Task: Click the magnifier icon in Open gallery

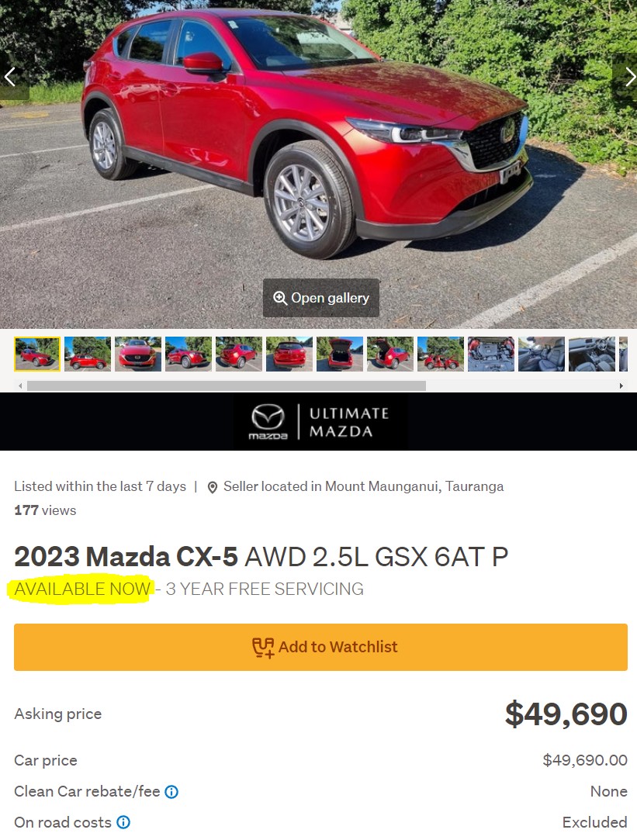Action: pos(279,298)
